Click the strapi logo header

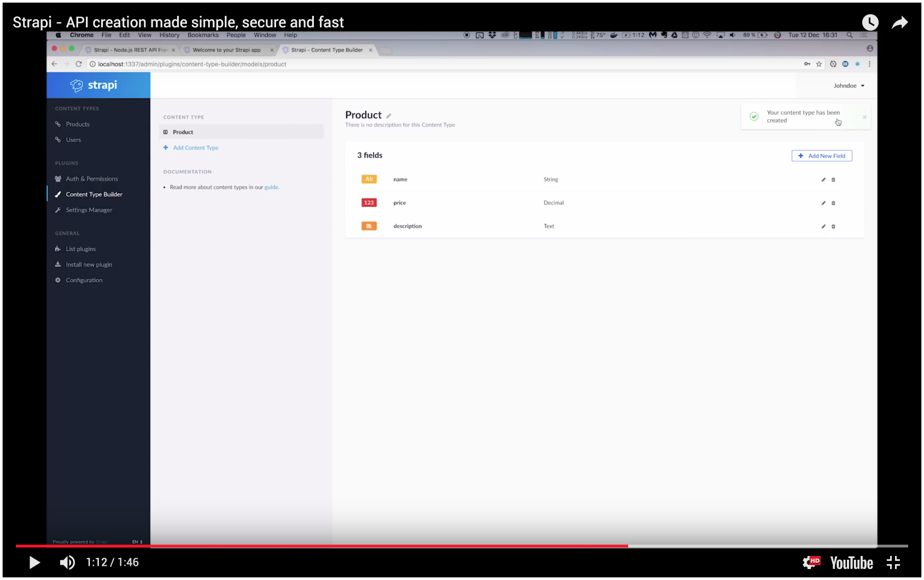tap(94, 85)
